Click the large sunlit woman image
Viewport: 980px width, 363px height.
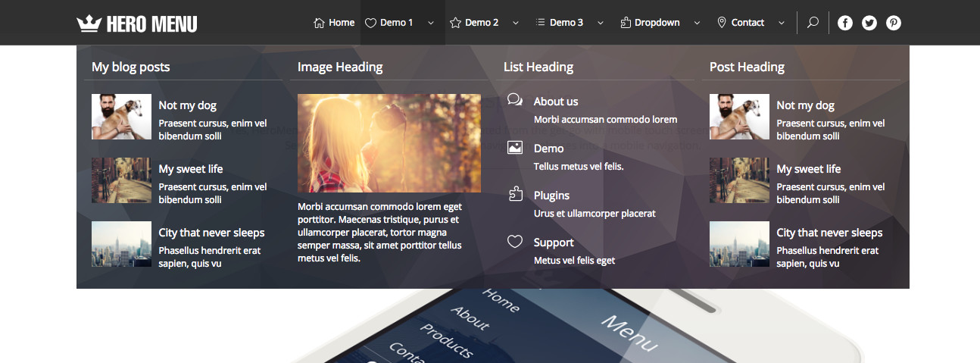389,143
